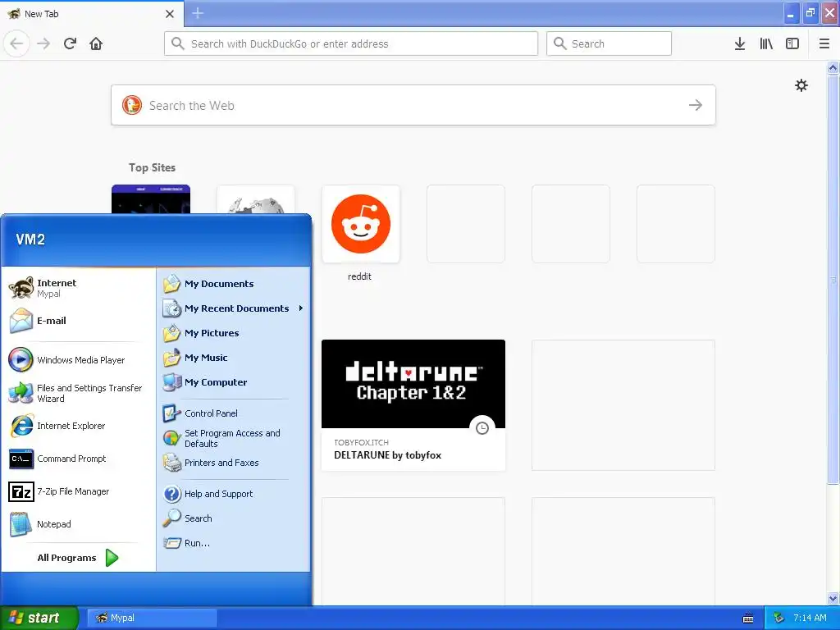This screenshot has height=630, width=840.
Task: Open Printers and Faxes
Action: (x=234, y=463)
